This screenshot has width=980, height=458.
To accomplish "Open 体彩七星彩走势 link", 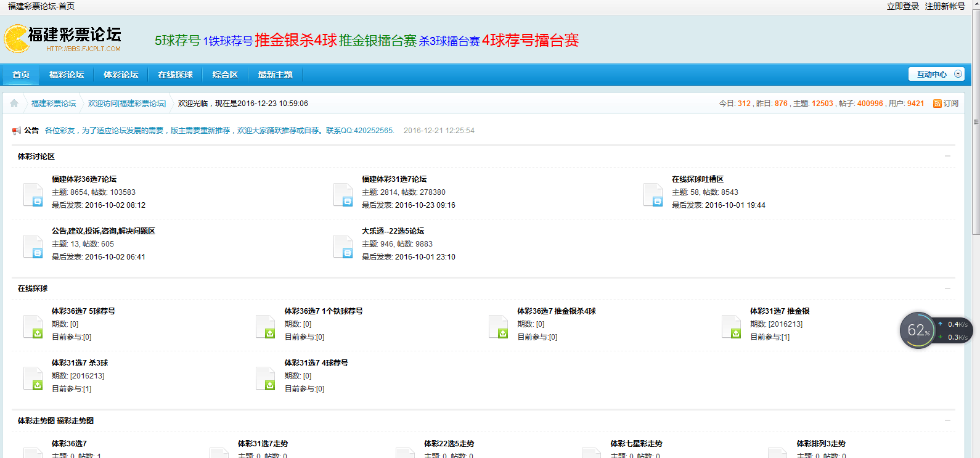I will tap(636, 444).
